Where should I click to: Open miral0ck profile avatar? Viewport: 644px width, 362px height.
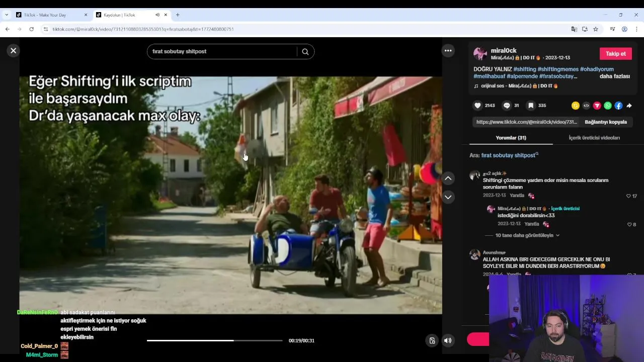480,54
